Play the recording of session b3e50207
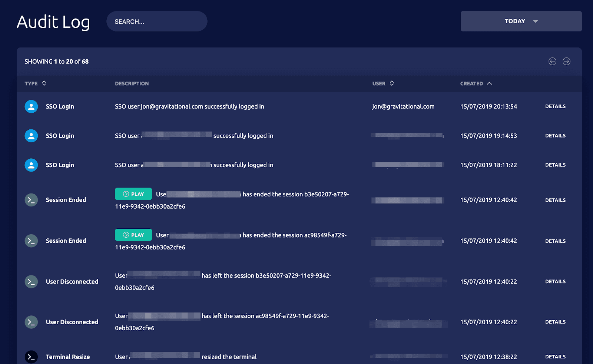This screenshot has width=593, height=364. 133,194
